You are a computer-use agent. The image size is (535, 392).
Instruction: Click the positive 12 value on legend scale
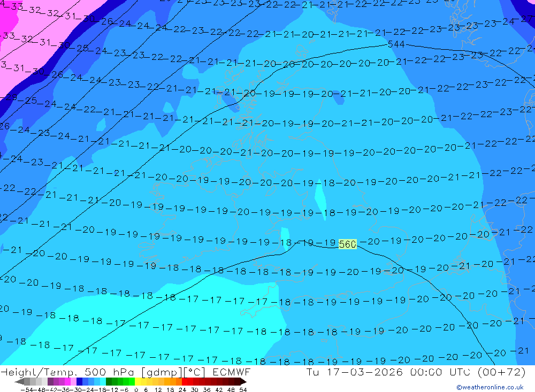point(158,390)
